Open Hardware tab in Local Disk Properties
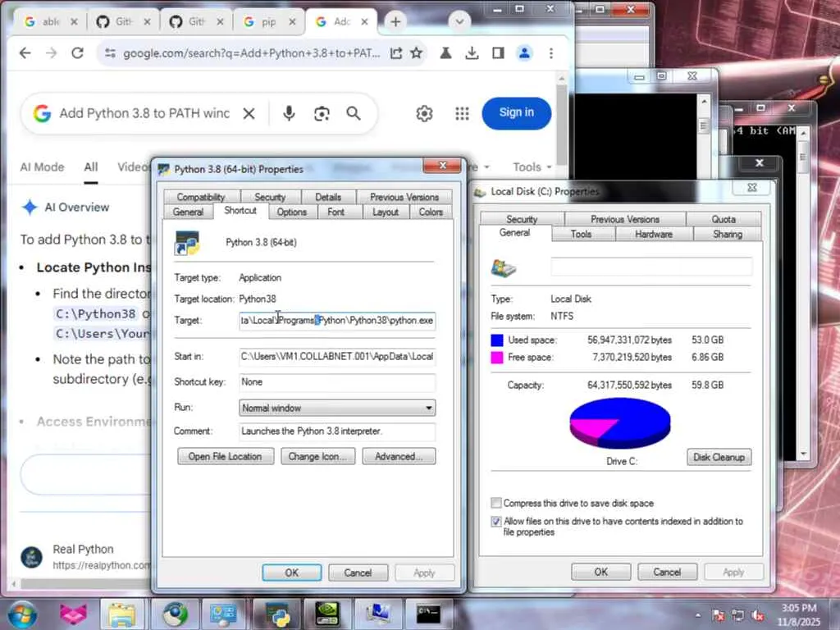Screen dimensions: 840x630 click(x=654, y=234)
